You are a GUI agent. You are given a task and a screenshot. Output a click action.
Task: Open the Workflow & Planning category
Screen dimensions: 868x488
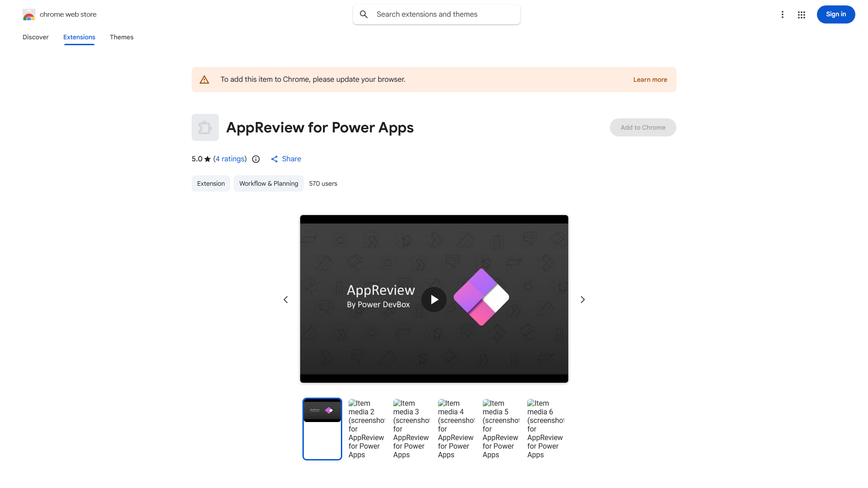pyautogui.click(x=269, y=183)
